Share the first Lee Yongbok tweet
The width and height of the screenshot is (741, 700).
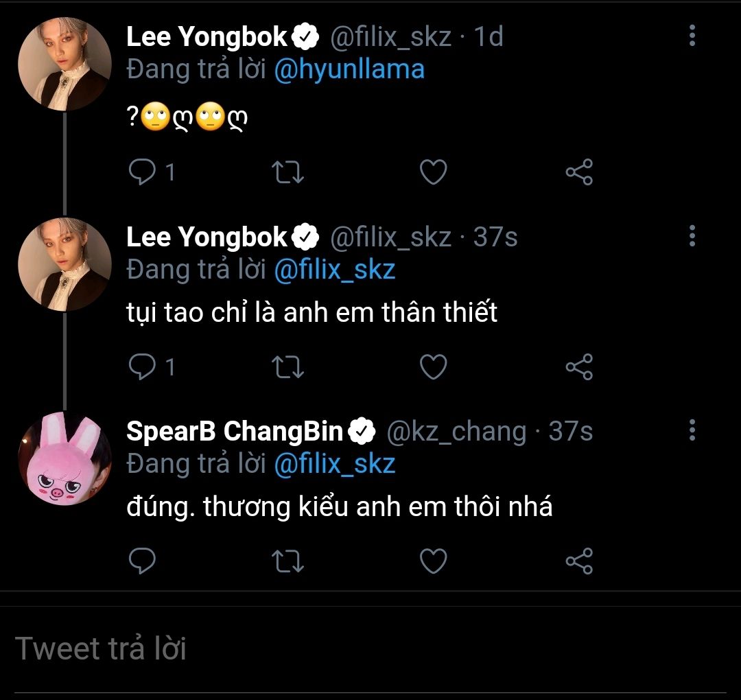(x=578, y=172)
